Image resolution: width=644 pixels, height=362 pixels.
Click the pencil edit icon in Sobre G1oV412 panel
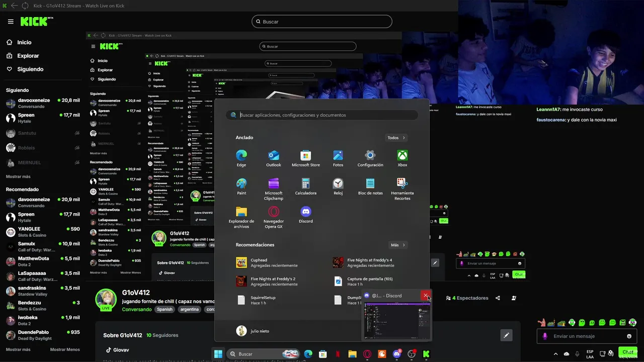tap(506, 335)
